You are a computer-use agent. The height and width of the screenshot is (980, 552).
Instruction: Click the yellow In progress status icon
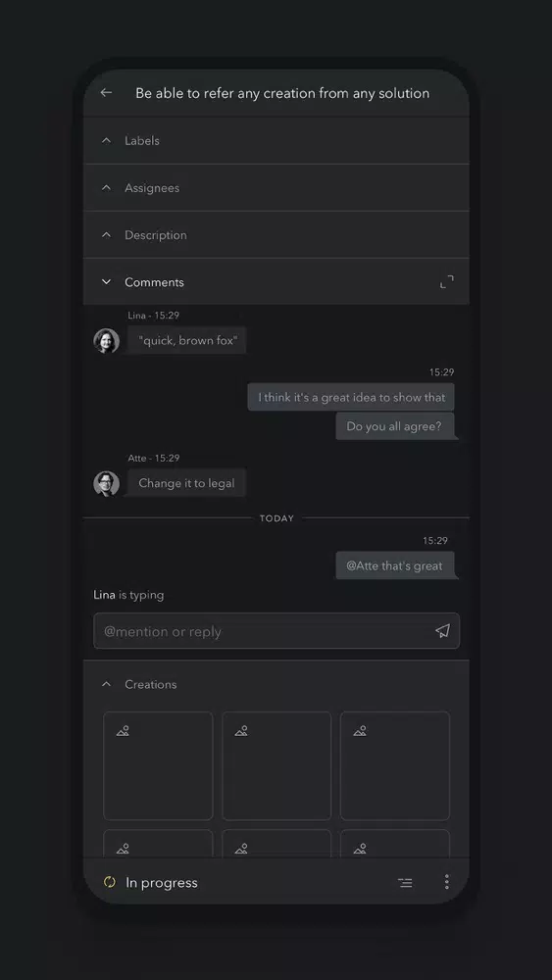[x=110, y=882]
